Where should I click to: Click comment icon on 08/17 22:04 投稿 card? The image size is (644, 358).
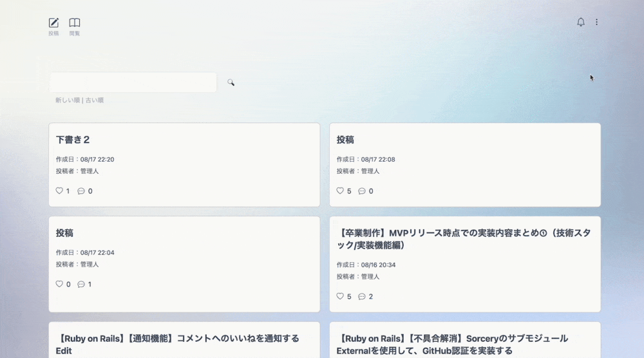pyautogui.click(x=81, y=284)
